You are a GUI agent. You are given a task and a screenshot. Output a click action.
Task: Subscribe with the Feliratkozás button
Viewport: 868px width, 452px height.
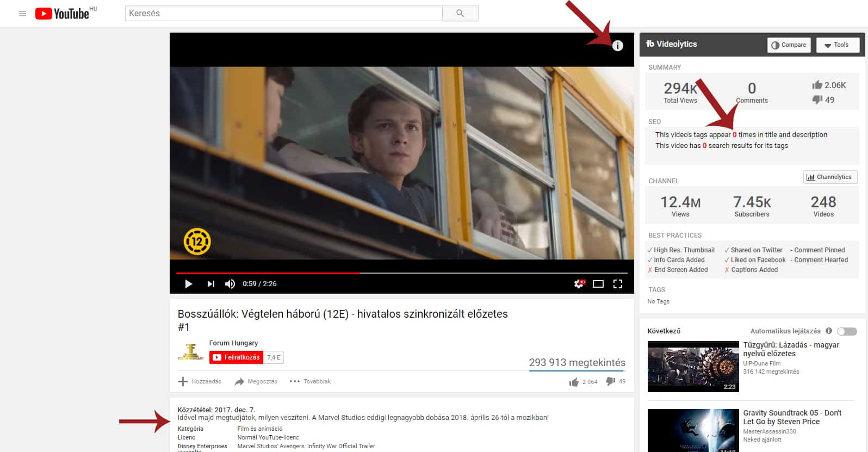(x=236, y=357)
